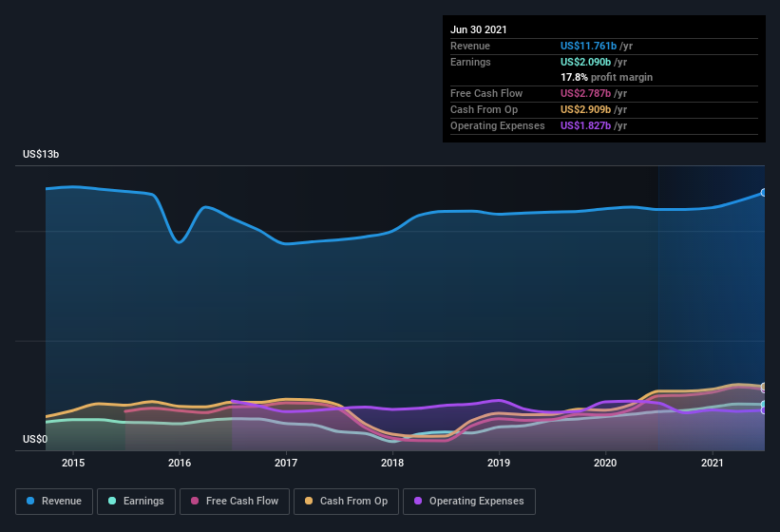Click the US$1.827b operating expenses value
This screenshot has height=532, width=780.
[x=585, y=125]
